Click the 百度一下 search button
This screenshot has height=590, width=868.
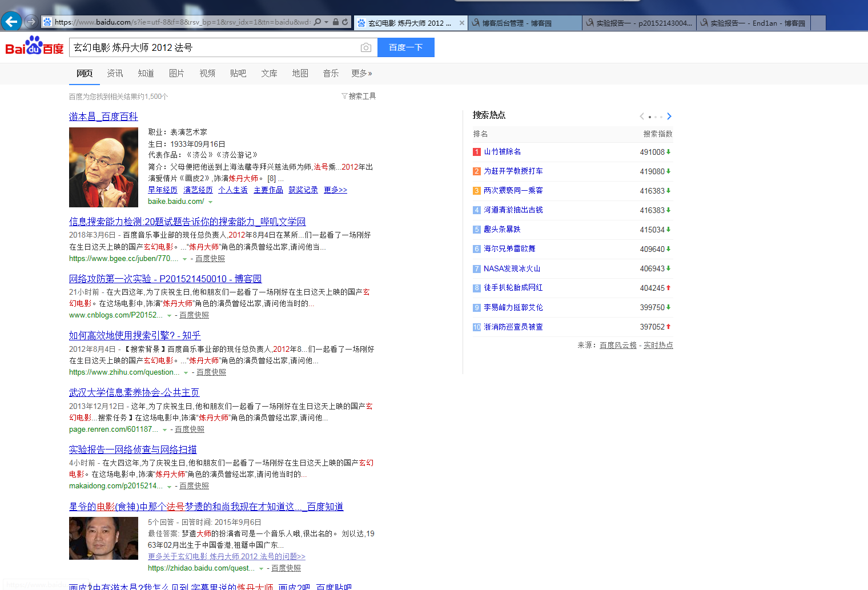[x=406, y=47]
